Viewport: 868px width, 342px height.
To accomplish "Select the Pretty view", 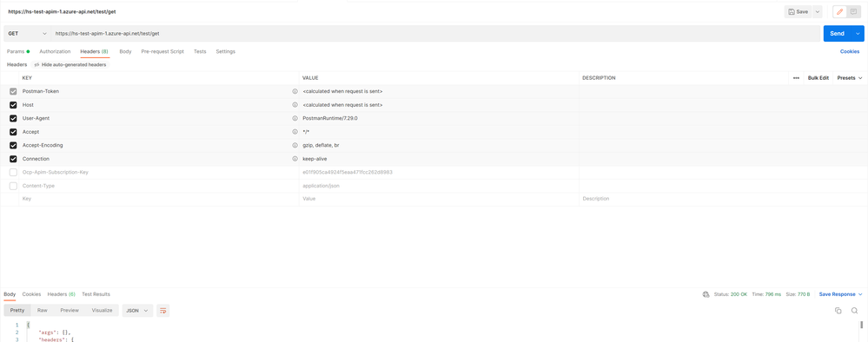I will click(17, 311).
